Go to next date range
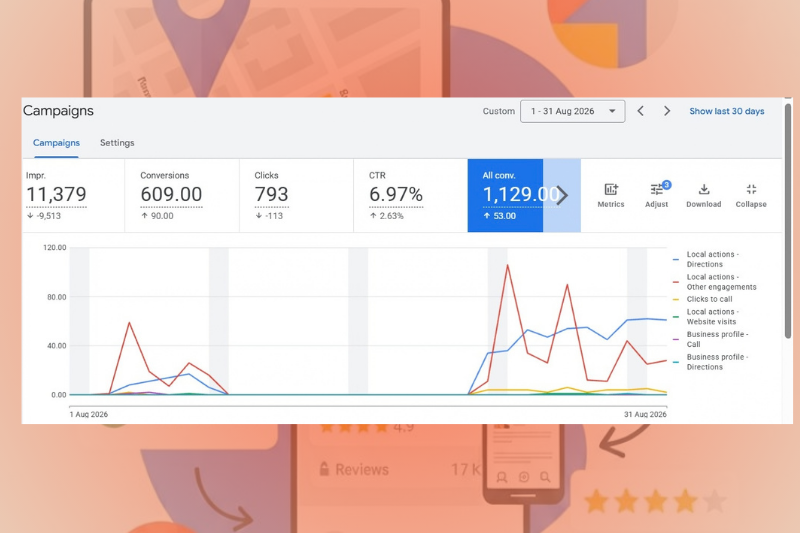The height and width of the screenshot is (533, 800). point(667,111)
